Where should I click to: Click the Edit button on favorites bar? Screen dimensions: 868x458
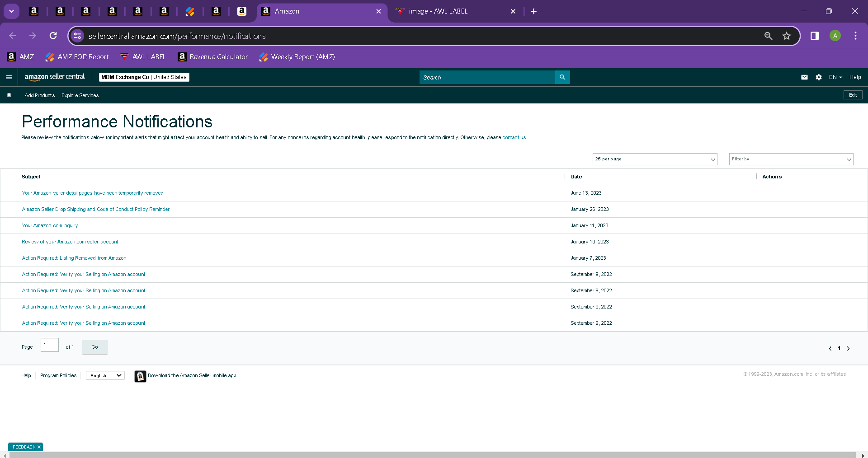[x=853, y=95]
